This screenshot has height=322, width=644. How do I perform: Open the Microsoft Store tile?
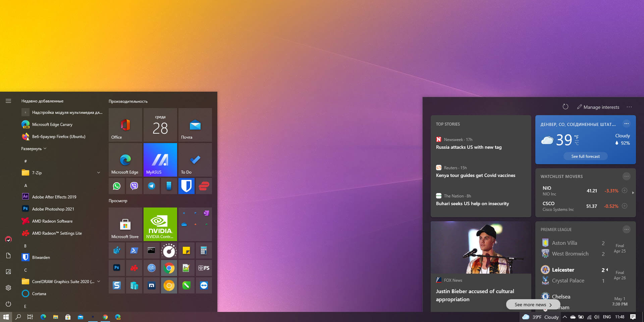tap(125, 224)
